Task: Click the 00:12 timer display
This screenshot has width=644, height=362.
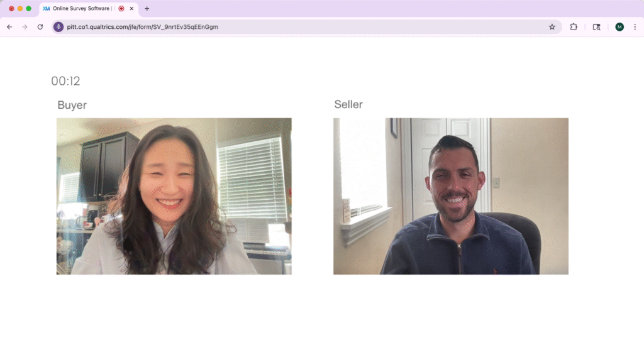Action: point(65,81)
